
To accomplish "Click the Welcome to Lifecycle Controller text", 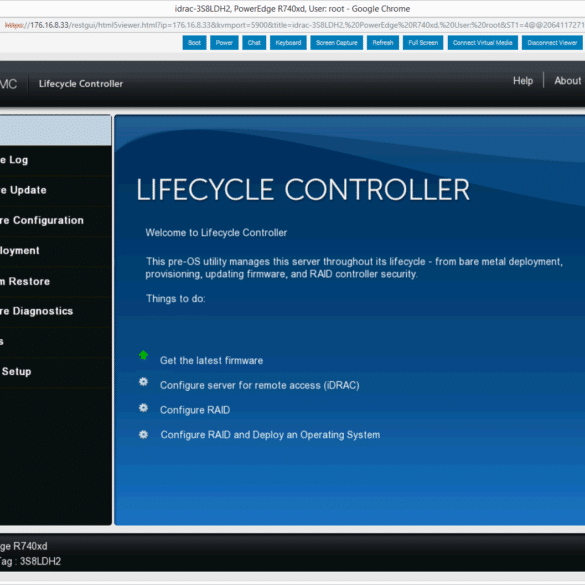I will pyautogui.click(x=216, y=233).
